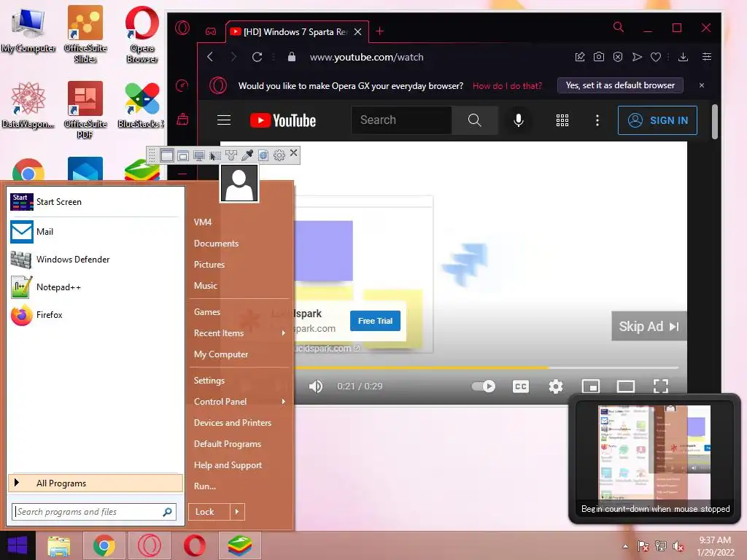Open the GX Corner gamepad icon
Image resolution: width=747 pixels, height=560 pixels.
click(x=211, y=31)
